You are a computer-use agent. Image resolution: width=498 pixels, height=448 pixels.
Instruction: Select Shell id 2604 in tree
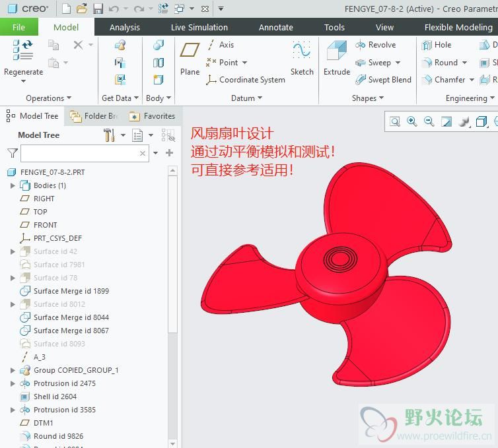[x=48, y=397]
